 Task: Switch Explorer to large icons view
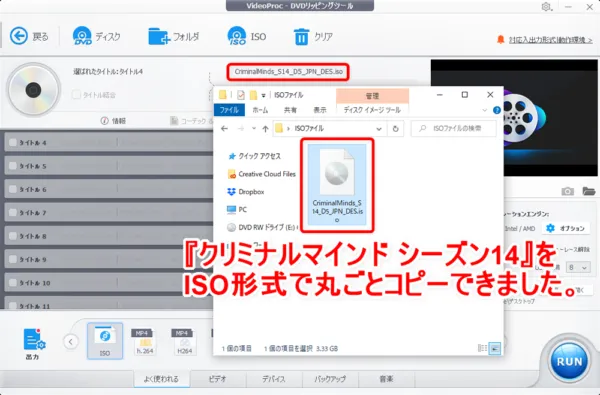(x=495, y=349)
